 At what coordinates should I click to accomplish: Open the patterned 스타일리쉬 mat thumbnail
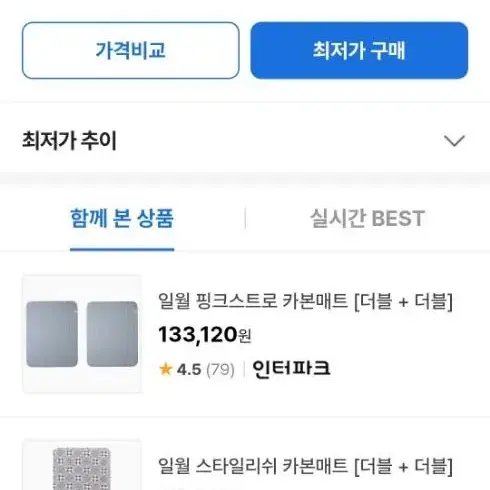tap(82, 465)
